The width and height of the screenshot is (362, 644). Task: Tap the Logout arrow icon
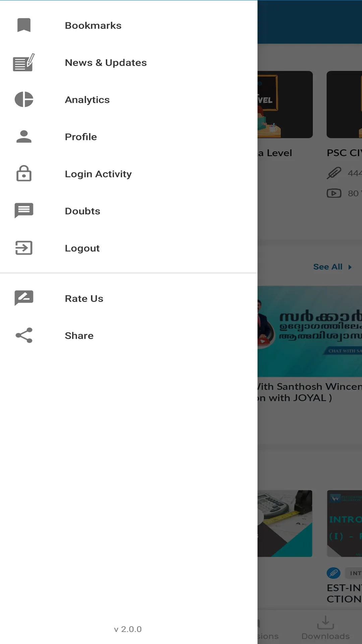click(24, 248)
